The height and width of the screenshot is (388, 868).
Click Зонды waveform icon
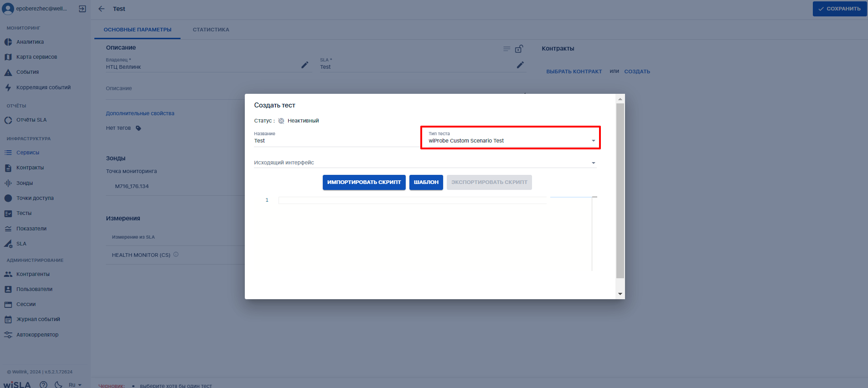[8, 183]
